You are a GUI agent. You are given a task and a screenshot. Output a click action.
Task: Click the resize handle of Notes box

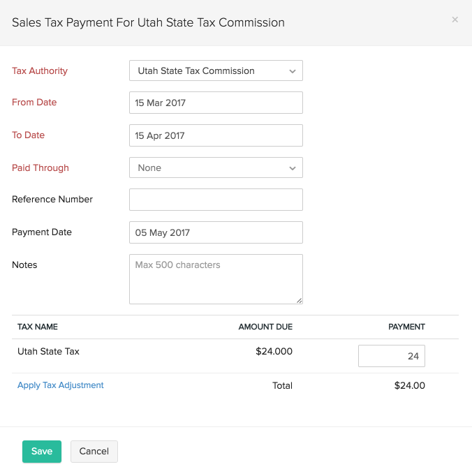click(299, 300)
